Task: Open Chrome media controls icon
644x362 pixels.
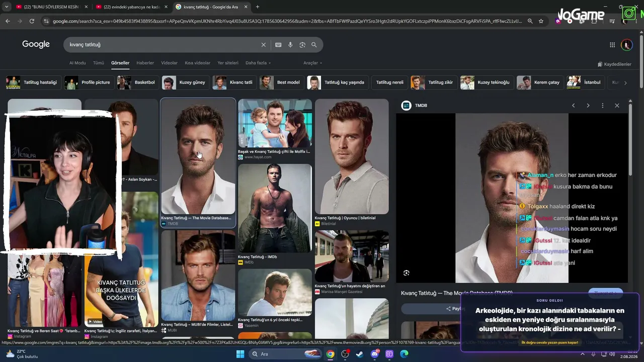Action: (612, 21)
